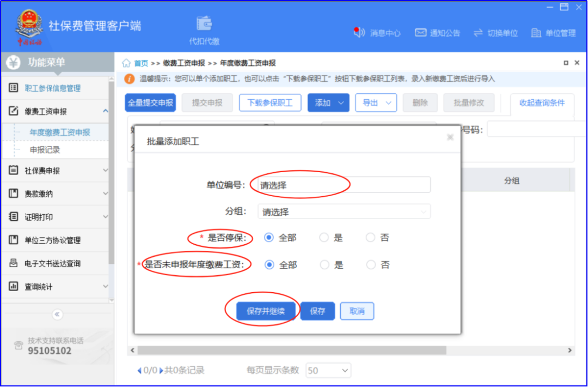588x387 pixels.
Task: Click the 查询统计 chart icon
Action: click(14, 286)
